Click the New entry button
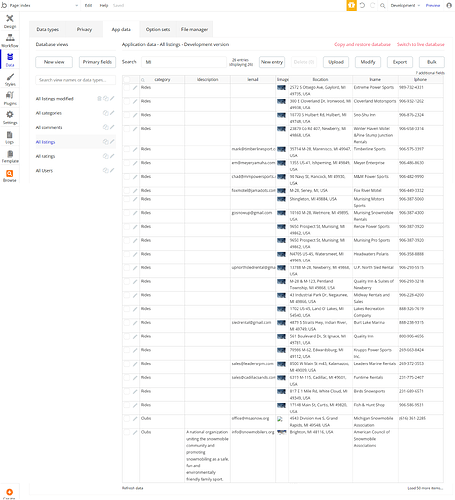The image size is (455, 500). 272,62
